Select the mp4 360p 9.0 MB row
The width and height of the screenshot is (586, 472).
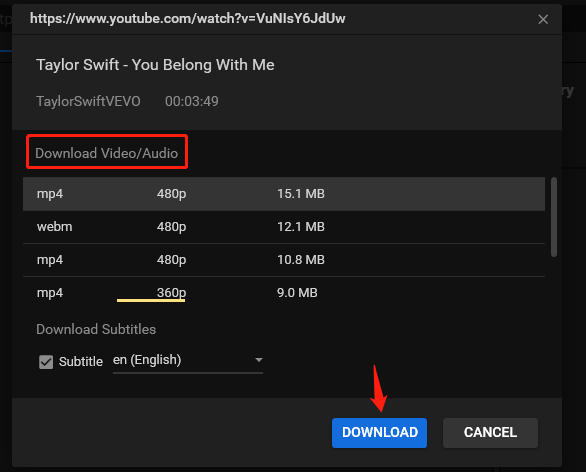284,293
